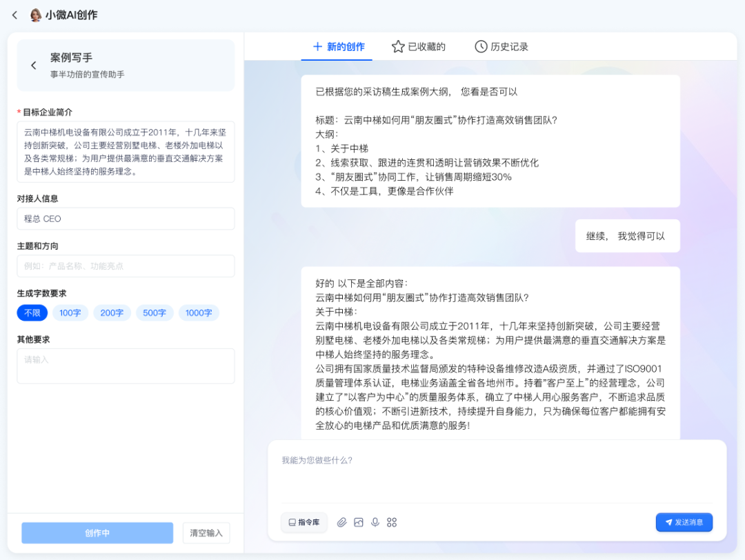Screen dimensions: 745x560
Task: Click the 其他要求 text area
Action: [126, 366]
